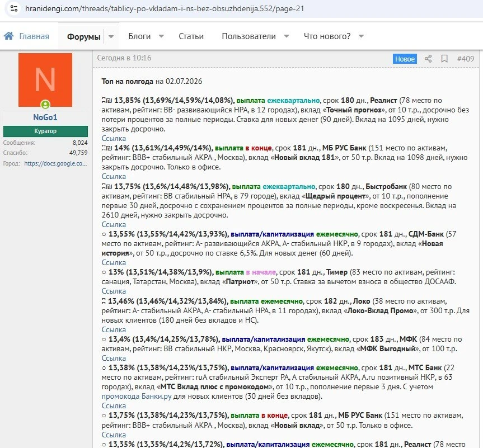483x448 pixels.
Task: Click the rate 13,85% (13,69%/14,59%/14,08%)
Action: point(175,100)
